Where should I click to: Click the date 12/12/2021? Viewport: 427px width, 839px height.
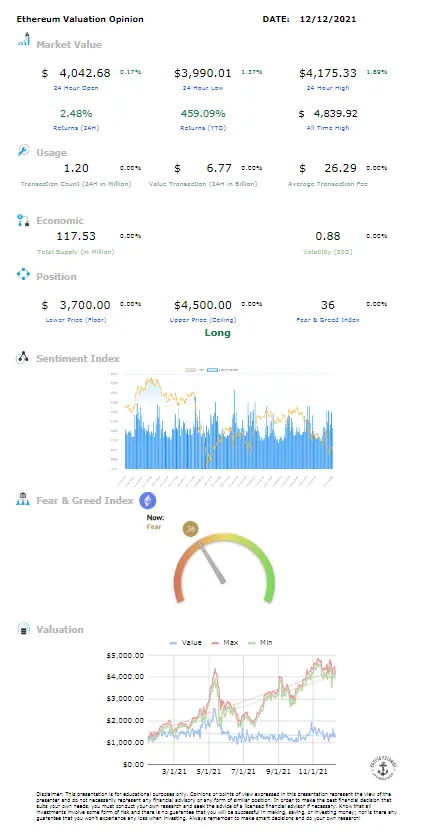328,19
